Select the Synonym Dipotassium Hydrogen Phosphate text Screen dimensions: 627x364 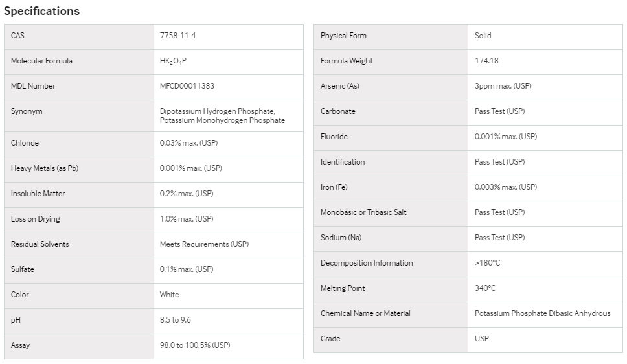pyautogui.click(x=217, y=111)
